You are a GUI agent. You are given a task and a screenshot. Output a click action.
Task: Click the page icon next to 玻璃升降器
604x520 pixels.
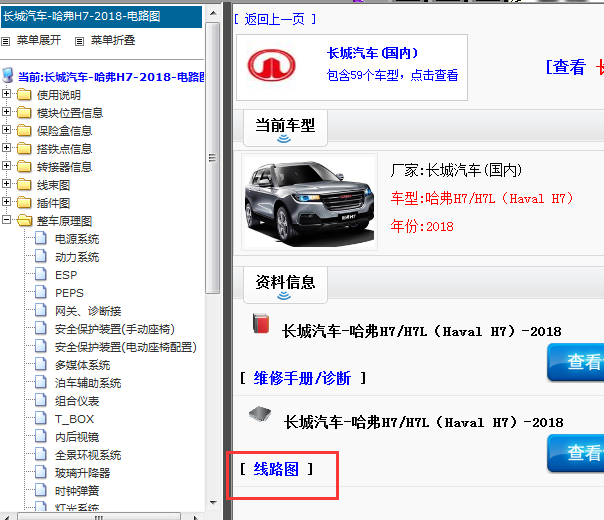(x=41, y=472)
